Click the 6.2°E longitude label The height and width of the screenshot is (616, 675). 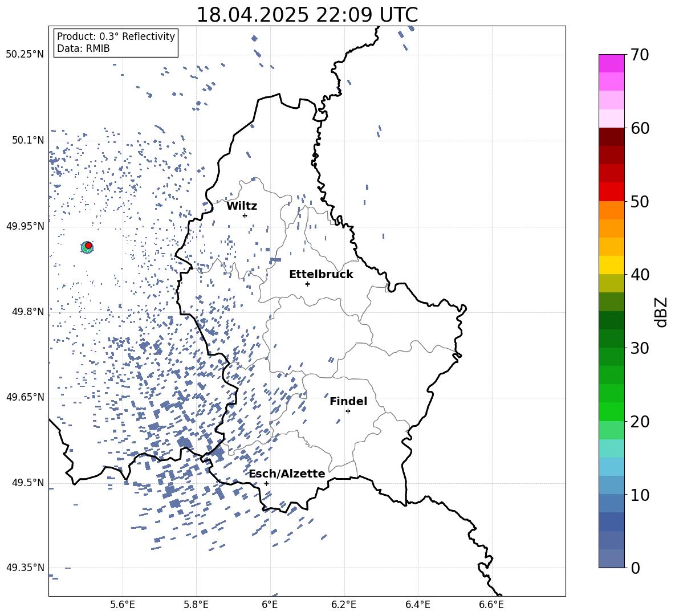(344, 605)
